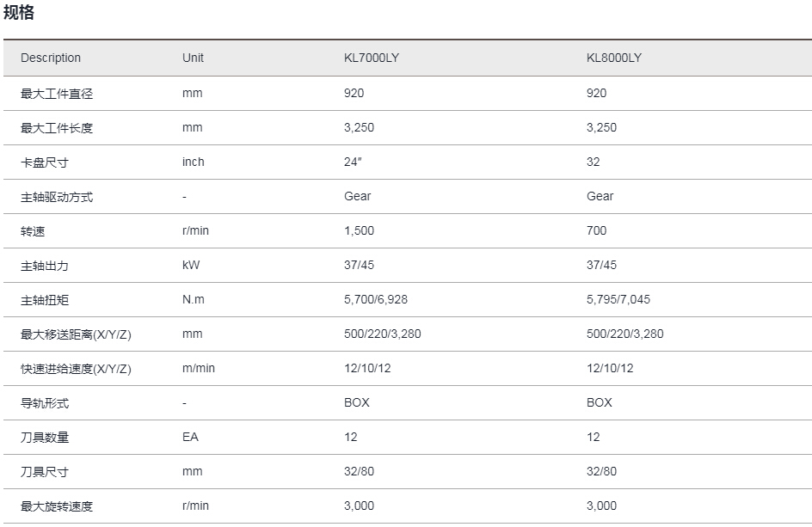Select the KL7000LY 导轨形式 BOX value
This screenshot has width=812, height=527.
click(357, 402)
